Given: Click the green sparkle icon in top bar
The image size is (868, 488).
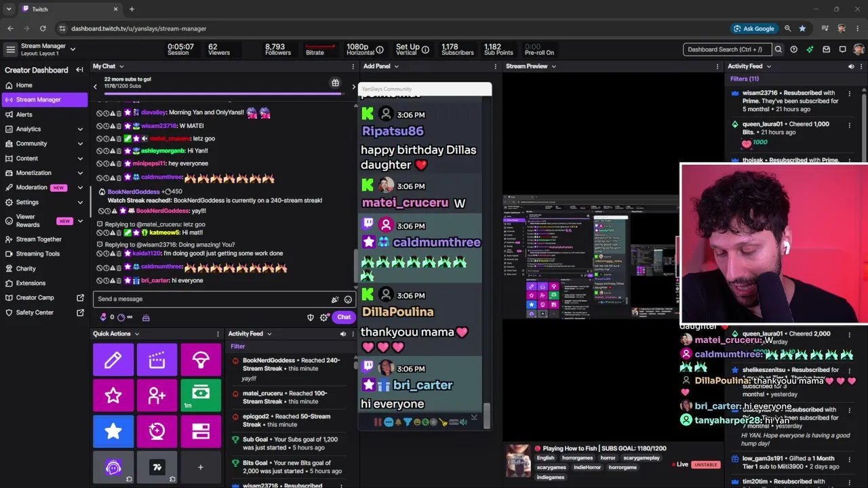Looking at the screenshot, I should click(x=810, y=49).
